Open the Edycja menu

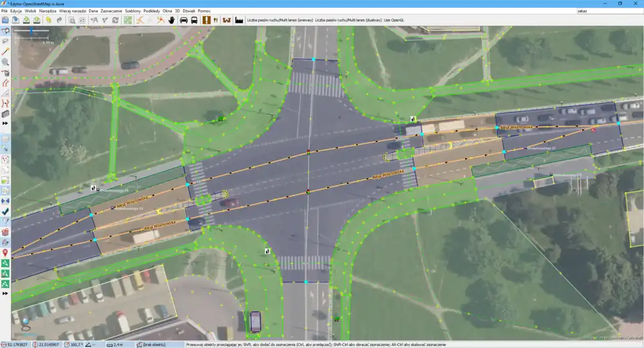point(16,12)
